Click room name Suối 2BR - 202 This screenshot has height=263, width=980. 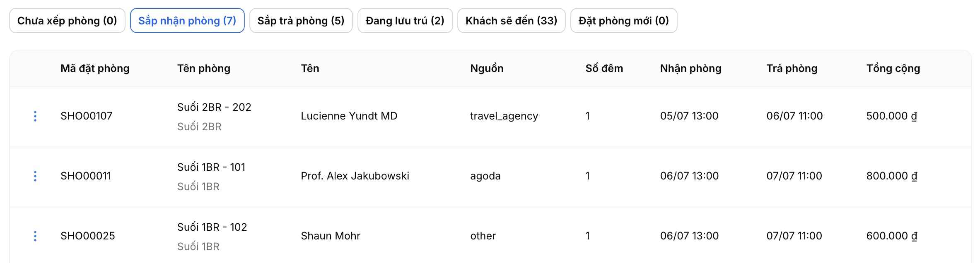click(214, 107)
